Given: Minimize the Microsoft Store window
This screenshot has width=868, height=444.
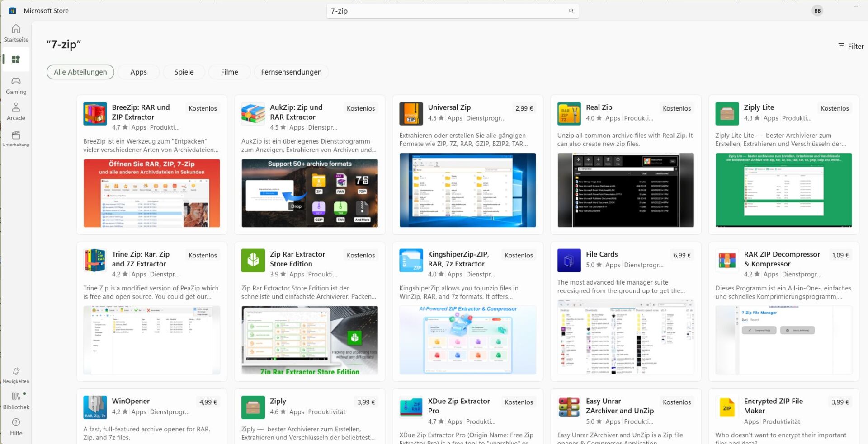Looking at the screenshot, I should pyautogui.click(x=855, y=7).
